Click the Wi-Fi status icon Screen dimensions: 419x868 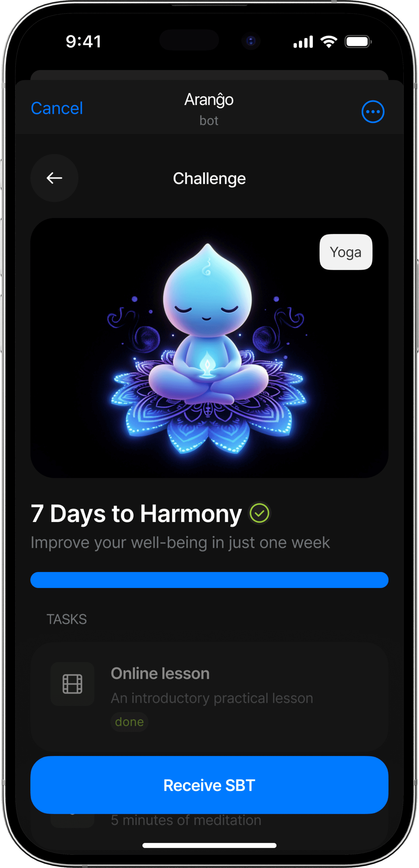coord(329,42)
